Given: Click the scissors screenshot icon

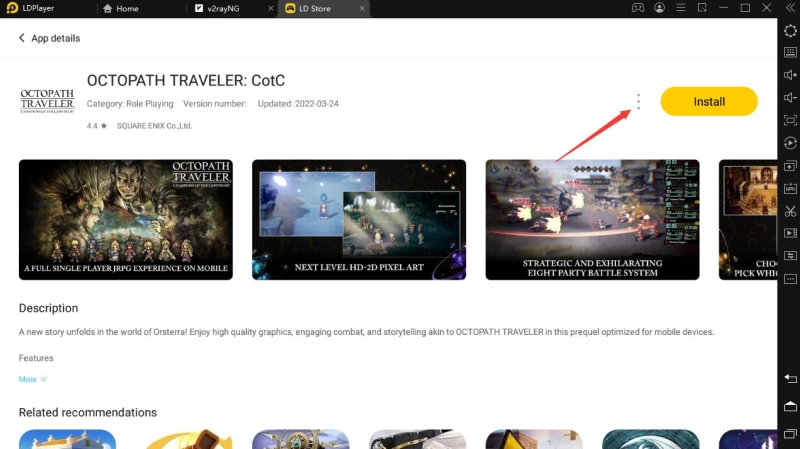Looking at the screenshot, I should [790, 211].
